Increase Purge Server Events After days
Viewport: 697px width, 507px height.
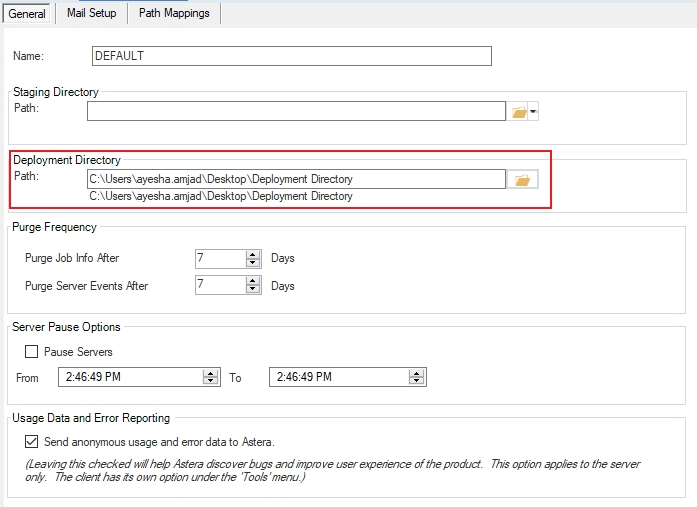click(253, 280)
